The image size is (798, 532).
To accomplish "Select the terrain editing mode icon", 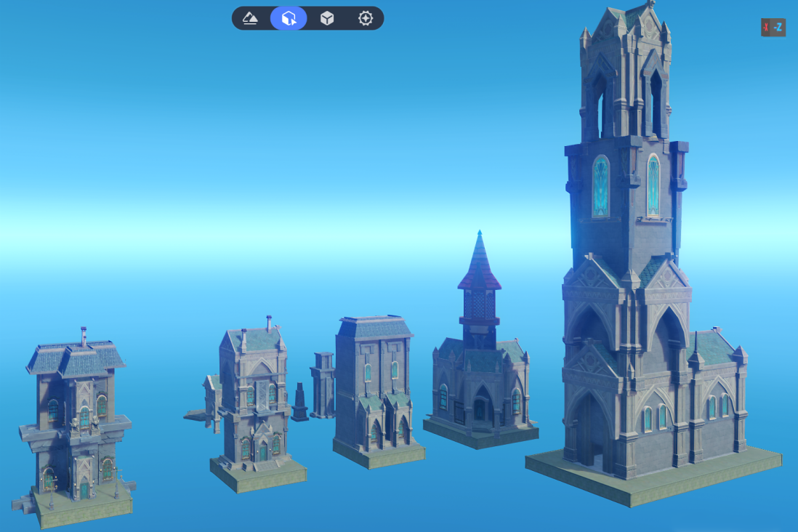I will (251, 18).
